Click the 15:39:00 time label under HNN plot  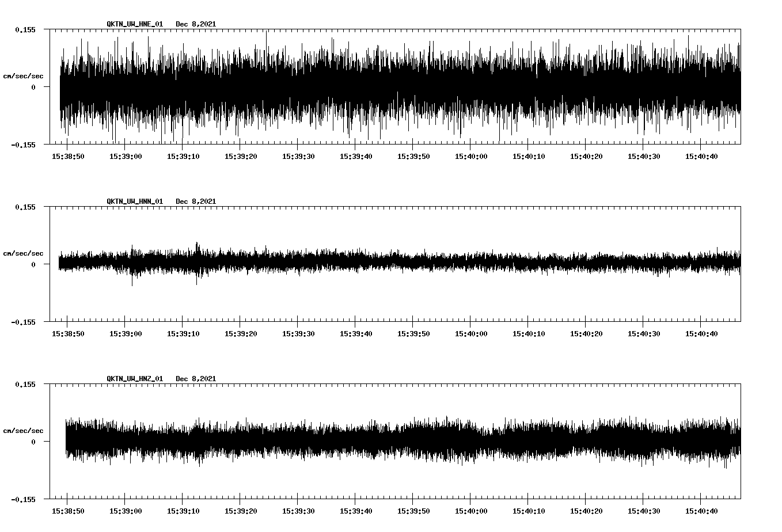point(126,334)
